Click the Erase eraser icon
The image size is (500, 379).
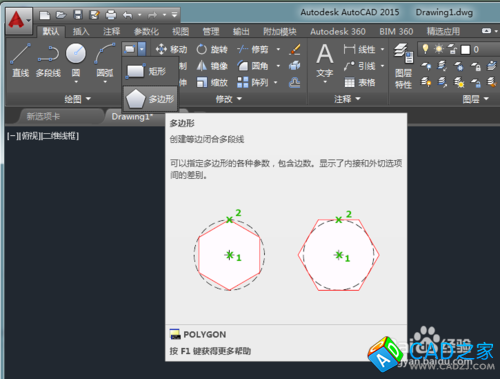(295, 49)
